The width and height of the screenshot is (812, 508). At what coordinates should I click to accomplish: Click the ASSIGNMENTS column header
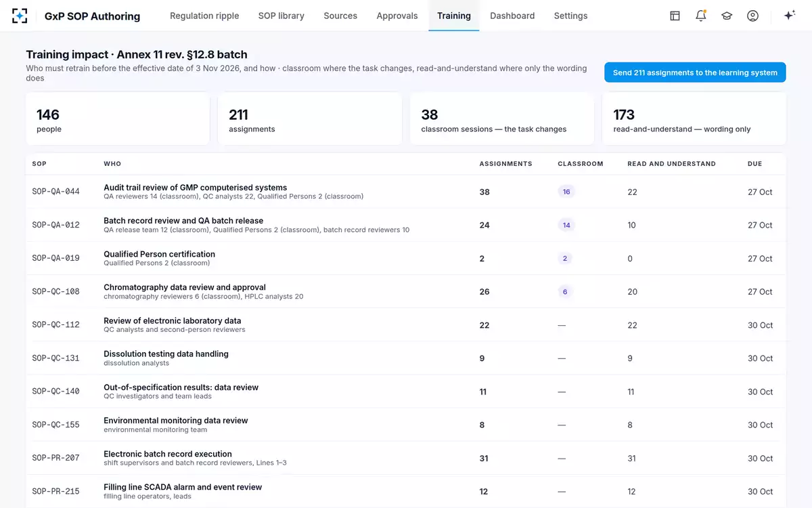pyautogui.click(x=505, y=164)
